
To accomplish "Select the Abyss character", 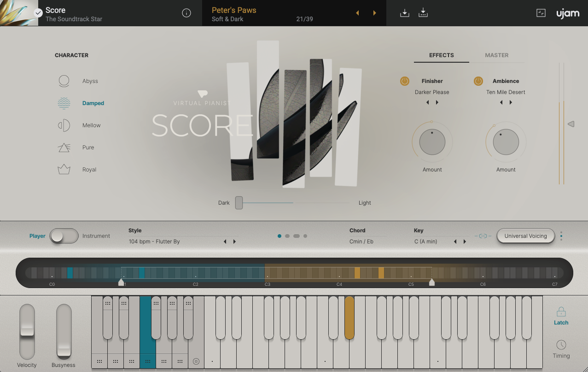I will pyautogui.click(x=79, y=81).
